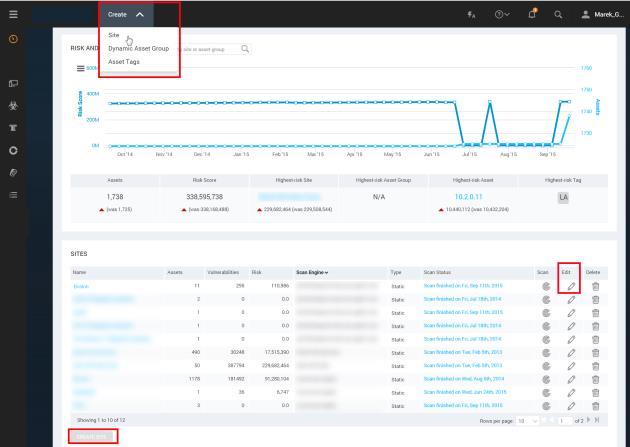This screenshot has height=447, width=630.
Task: Click the notifications bell icon
Action: [x=562, y=14]
